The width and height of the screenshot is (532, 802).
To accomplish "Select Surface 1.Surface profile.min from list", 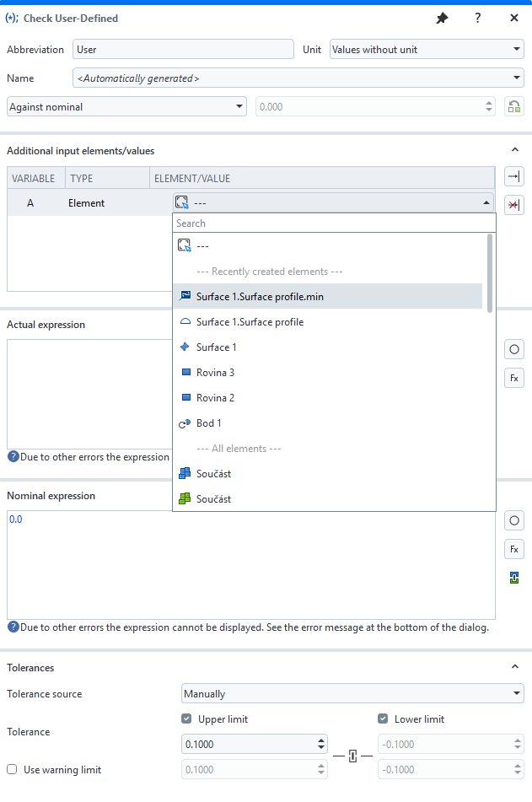I will (x=260, y=297).
